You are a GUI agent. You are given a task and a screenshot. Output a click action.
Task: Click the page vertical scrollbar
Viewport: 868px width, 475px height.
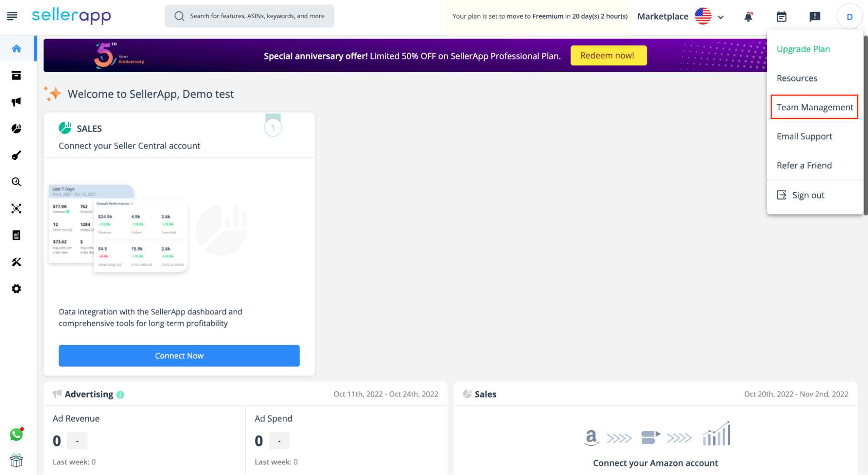[x=865, y=126]
